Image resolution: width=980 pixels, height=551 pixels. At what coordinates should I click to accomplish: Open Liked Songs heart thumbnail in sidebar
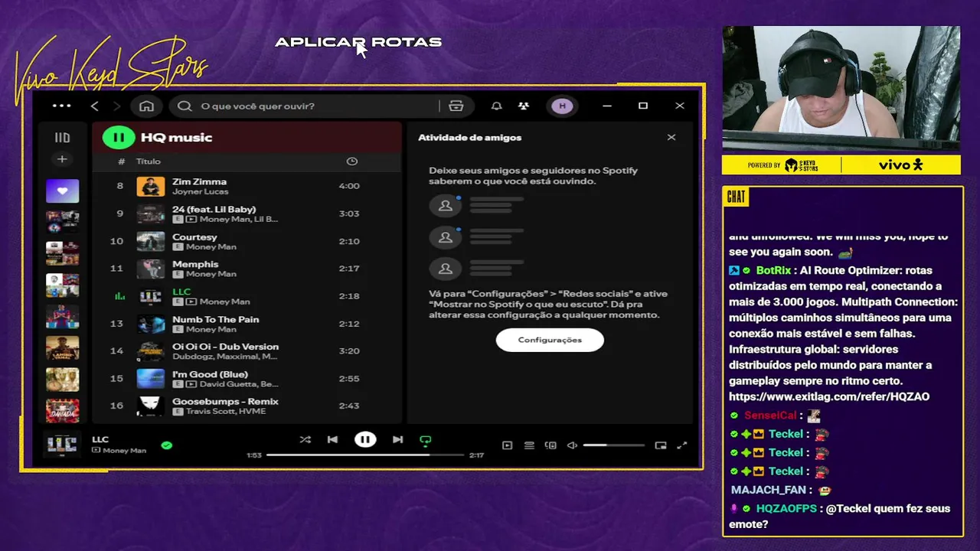point(62,190)
